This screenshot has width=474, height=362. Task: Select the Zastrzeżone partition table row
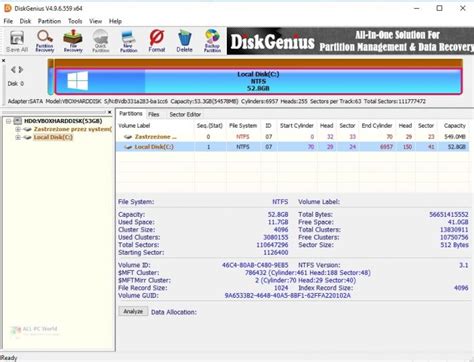click(293, 137)
